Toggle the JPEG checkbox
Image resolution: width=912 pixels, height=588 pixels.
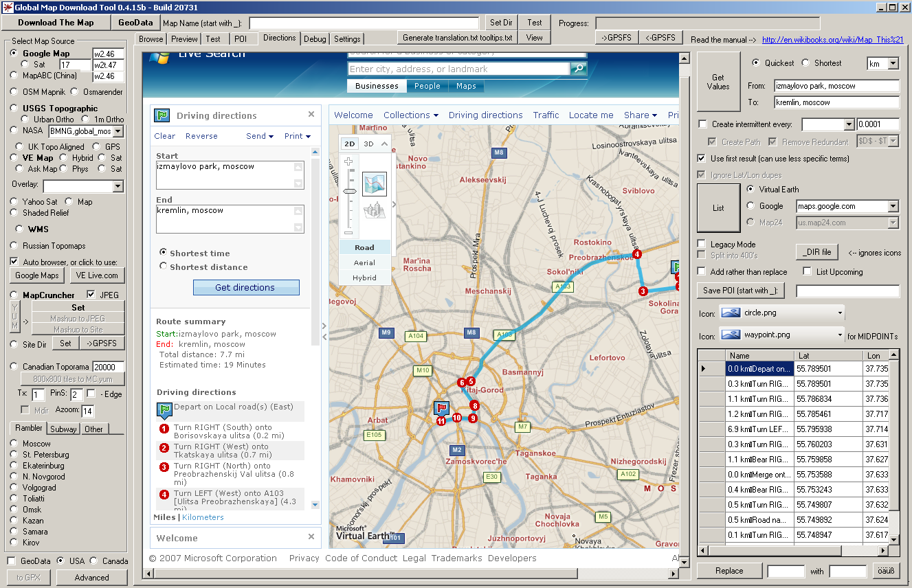point(91,295)
